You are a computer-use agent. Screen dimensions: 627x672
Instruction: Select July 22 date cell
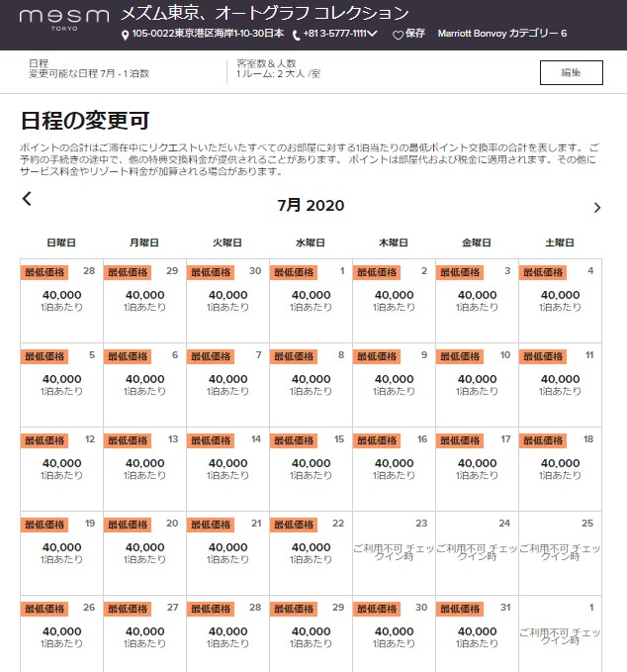tap(311, 553)
